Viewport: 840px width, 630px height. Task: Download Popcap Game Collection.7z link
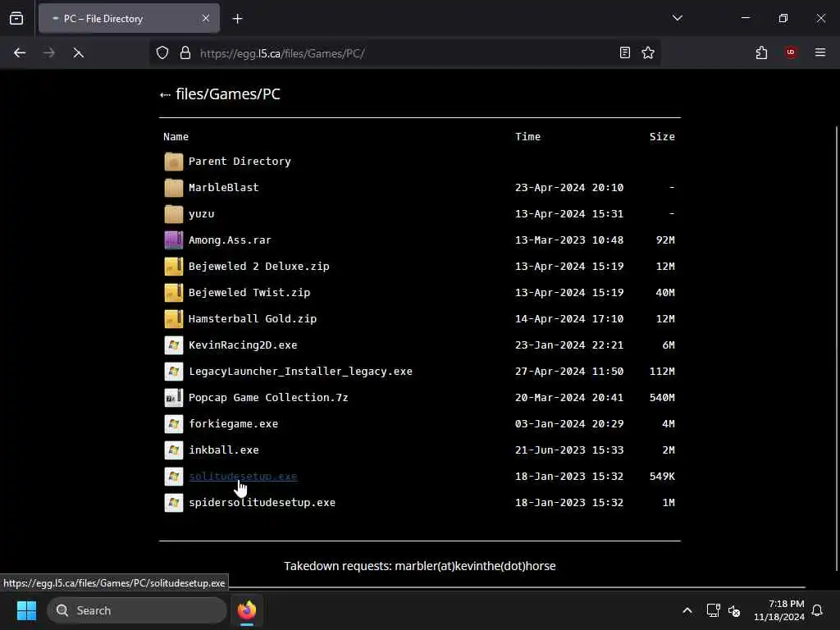[x=268, y=398]
